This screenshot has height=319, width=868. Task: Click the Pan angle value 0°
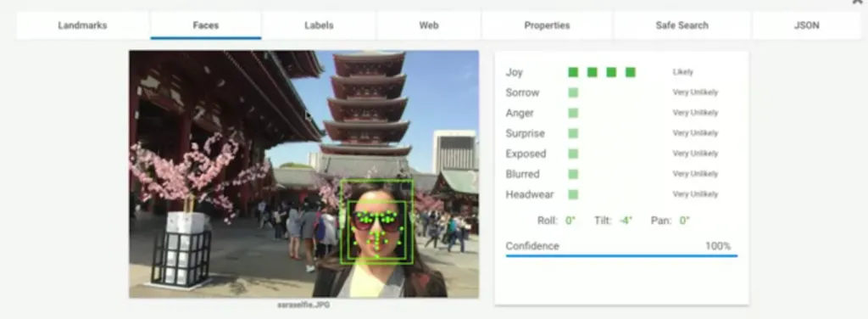coord(684,221)
